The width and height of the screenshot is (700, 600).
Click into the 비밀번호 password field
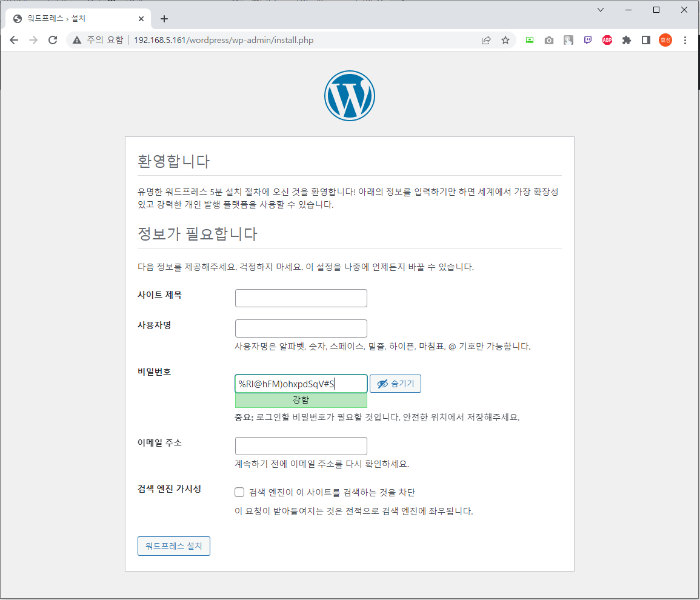point(301,384)
